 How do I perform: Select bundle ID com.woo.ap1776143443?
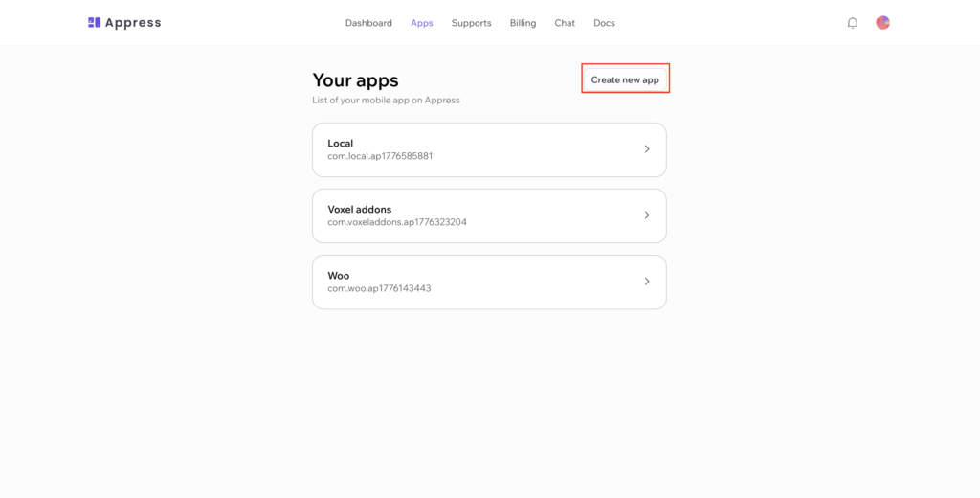tap(379, 288)
